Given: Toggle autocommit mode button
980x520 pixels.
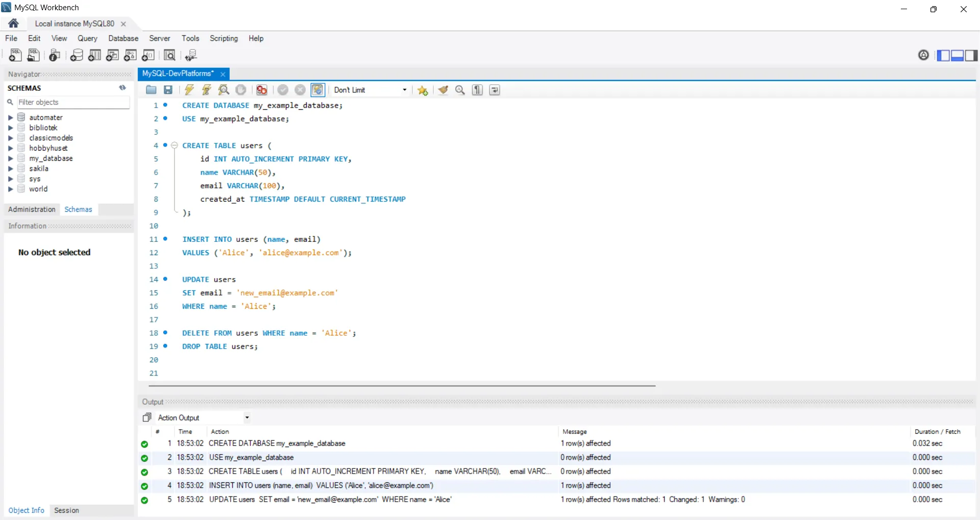Looking at the screenshot, I should click(x=317, y=90).
